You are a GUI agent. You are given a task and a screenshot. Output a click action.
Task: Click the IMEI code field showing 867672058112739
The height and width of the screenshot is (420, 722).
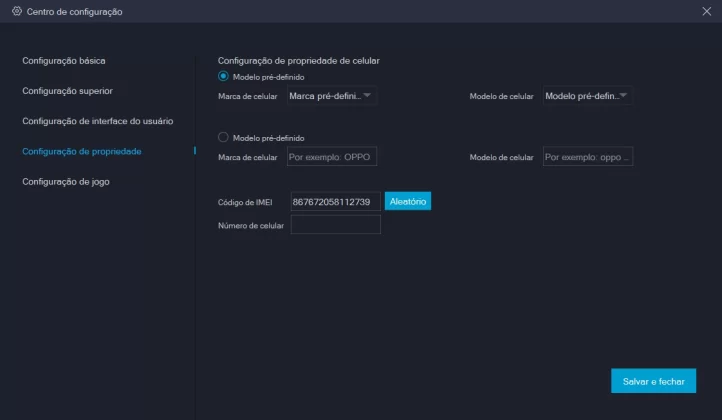click(x=335, y=202)
